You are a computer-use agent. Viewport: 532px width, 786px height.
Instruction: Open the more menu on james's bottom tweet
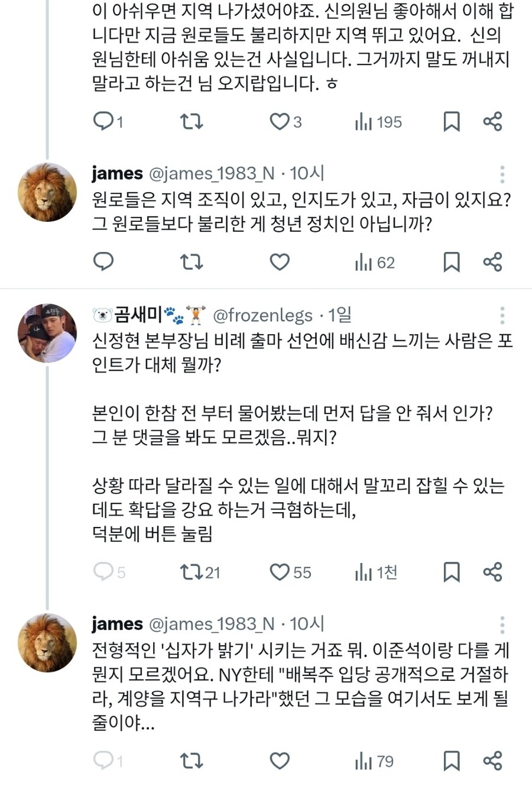pyautogui.click(x=502, y=623)
